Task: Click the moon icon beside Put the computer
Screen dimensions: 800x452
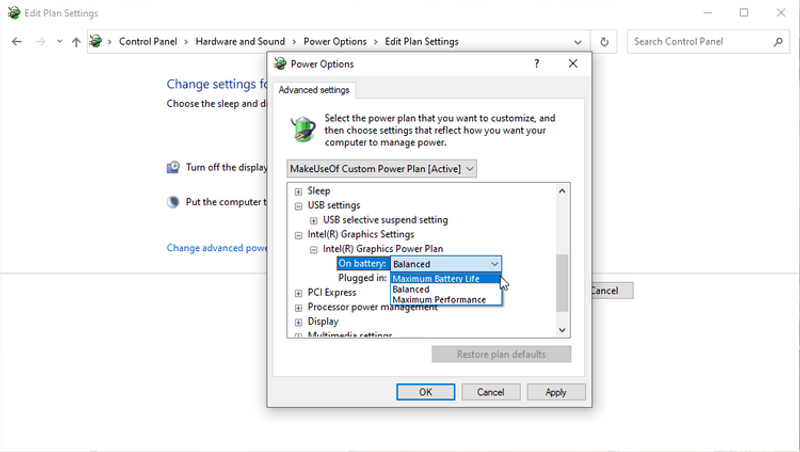Action: 173,201
